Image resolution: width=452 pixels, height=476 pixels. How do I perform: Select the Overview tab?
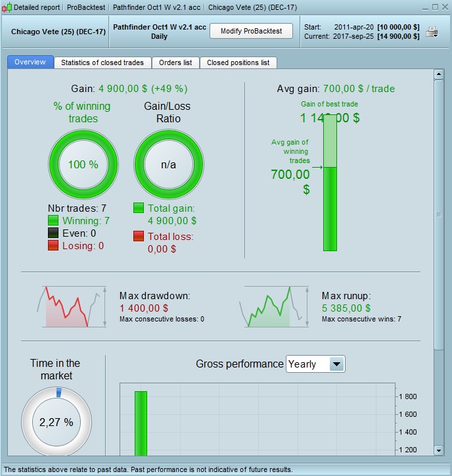(30, 62)
